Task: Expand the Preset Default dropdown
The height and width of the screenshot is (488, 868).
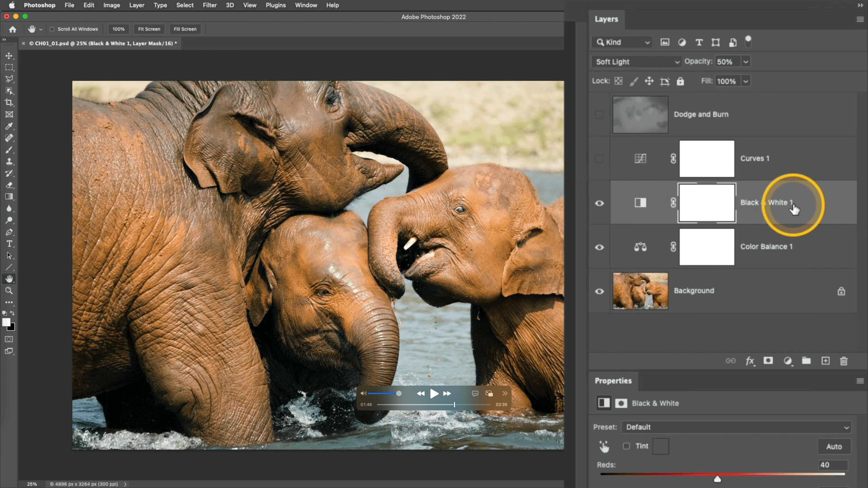Action: point(736,427)
